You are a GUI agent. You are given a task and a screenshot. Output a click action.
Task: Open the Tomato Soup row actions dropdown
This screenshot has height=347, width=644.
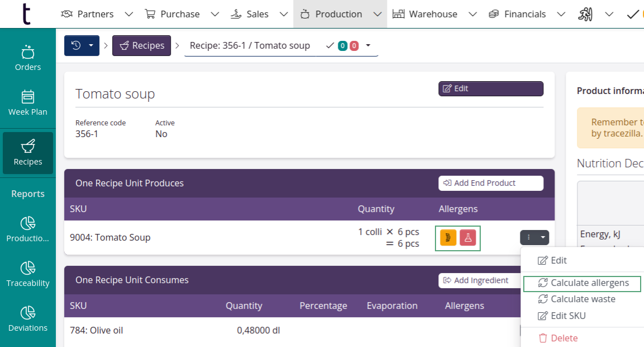pyautogui.click(x=534, y=237)
